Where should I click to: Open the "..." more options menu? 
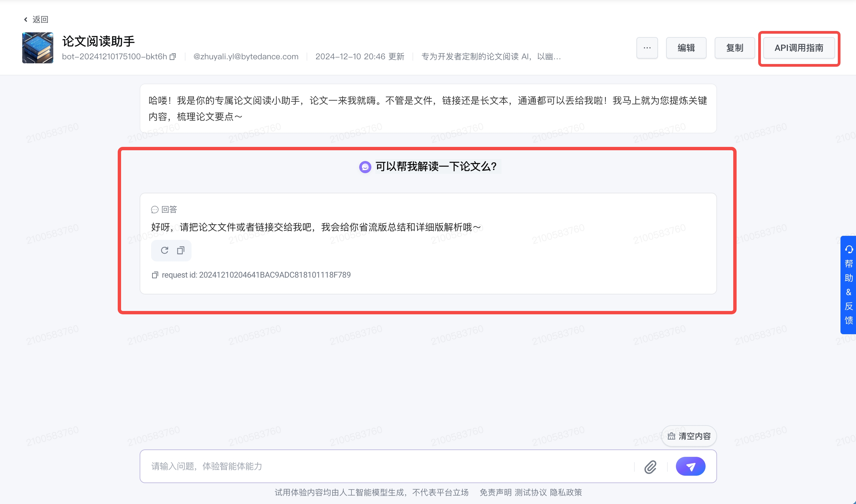tap(647, 48)
